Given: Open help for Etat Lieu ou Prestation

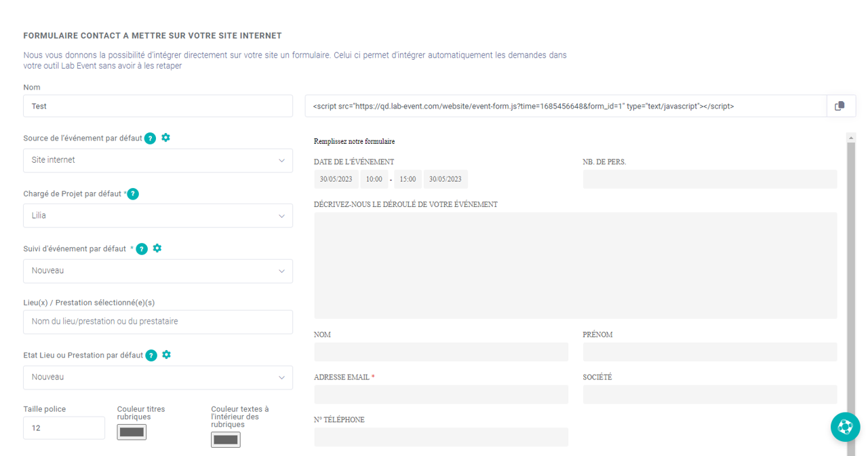Looking at the screenshot, I should coord(151,356).
